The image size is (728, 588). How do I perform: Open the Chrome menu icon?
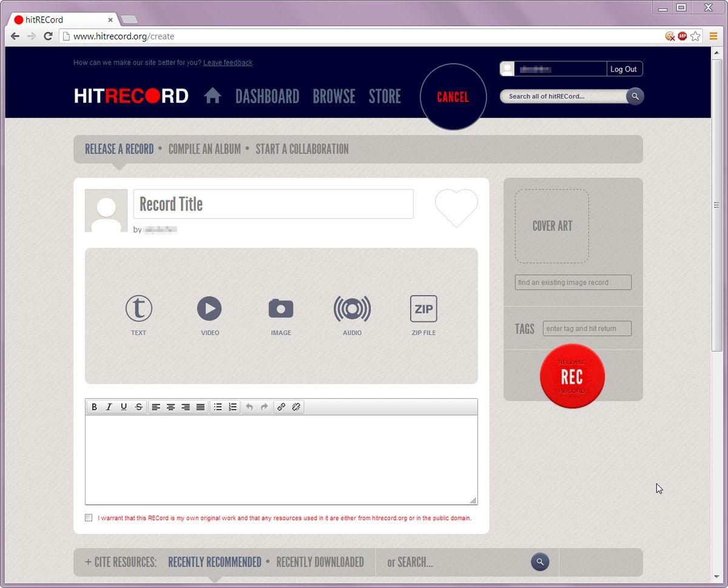click(x=713, y=36)
